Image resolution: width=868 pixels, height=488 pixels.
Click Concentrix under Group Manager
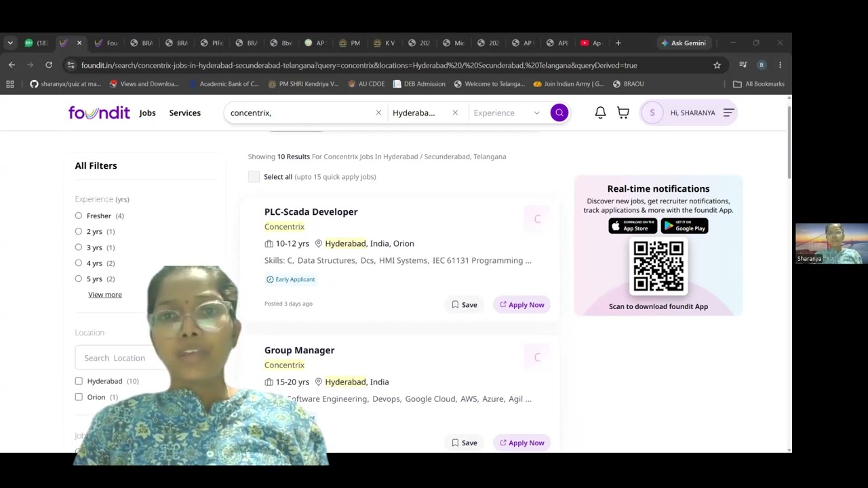284,365
